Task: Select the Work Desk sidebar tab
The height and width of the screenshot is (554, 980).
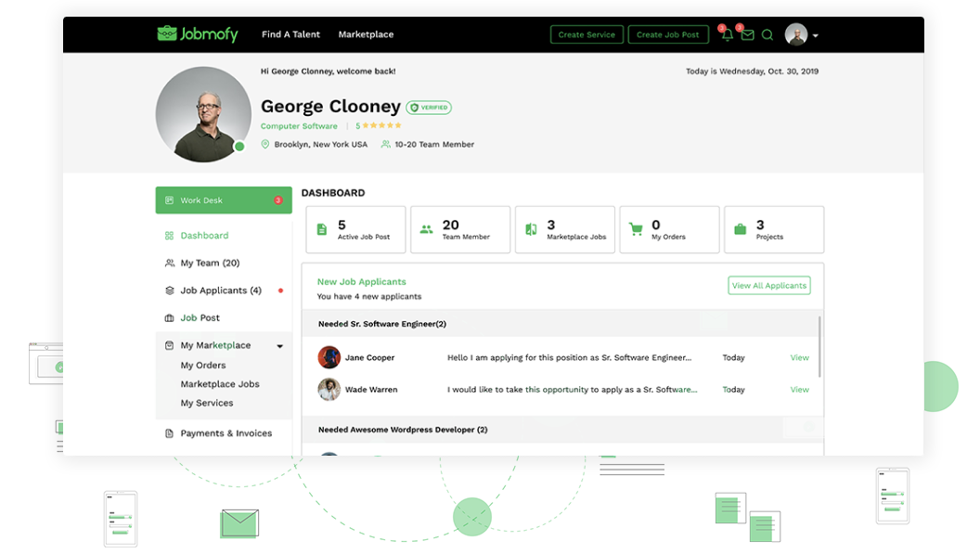Action: (x=224, y=200)
